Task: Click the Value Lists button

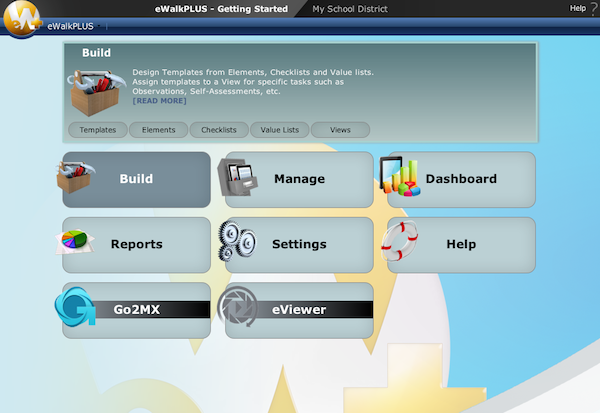Action: click(x=280, y=130)
